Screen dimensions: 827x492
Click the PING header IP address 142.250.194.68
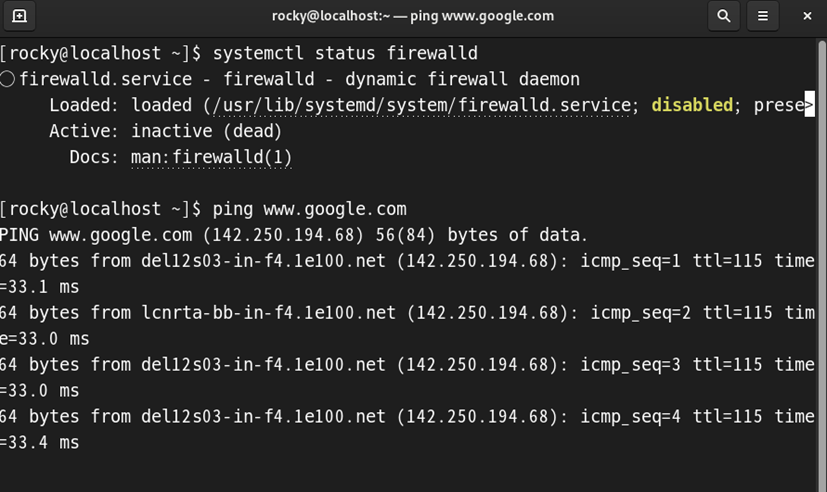(x=284, y=235)
